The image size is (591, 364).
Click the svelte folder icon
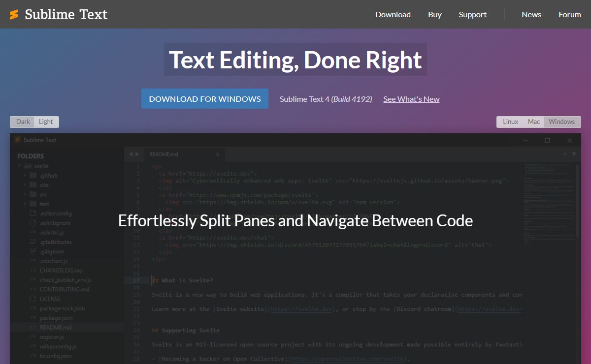pyautogui.click(x=27, y=166)
